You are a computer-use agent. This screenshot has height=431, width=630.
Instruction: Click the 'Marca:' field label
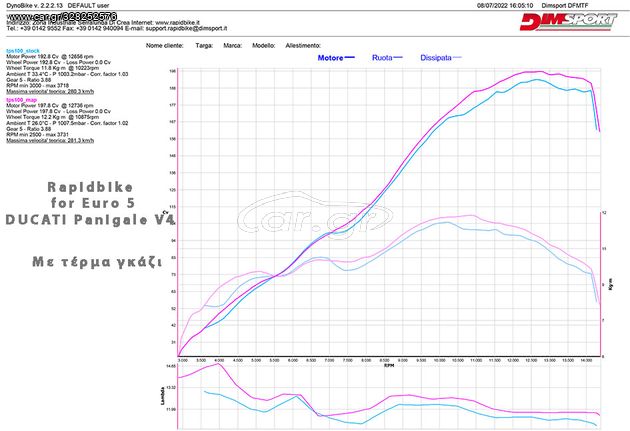[x=233, y=45]
